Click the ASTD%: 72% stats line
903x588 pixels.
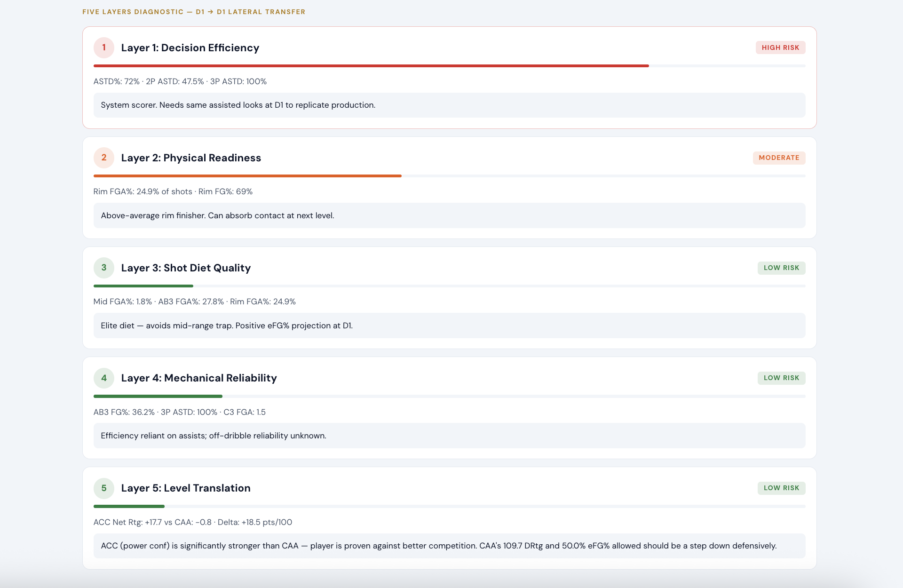coord(180,81)
